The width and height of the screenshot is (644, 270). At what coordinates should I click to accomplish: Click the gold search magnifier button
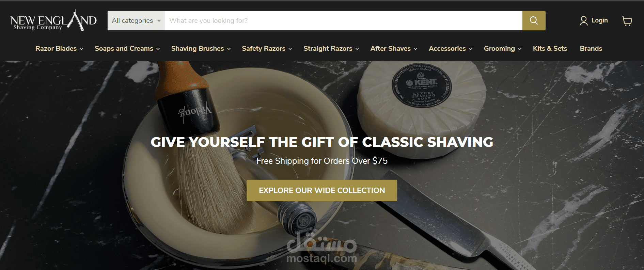coord(534,20)
